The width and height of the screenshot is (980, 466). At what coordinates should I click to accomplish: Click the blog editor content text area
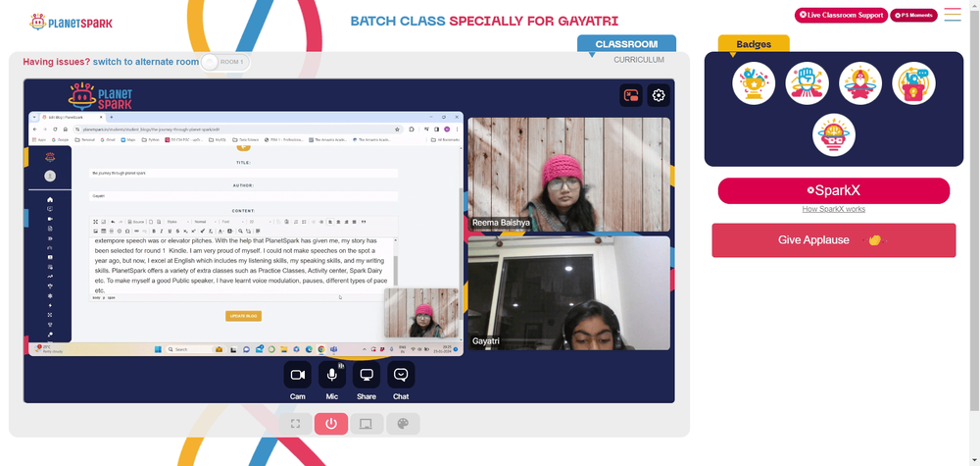(x=241, y=266)
